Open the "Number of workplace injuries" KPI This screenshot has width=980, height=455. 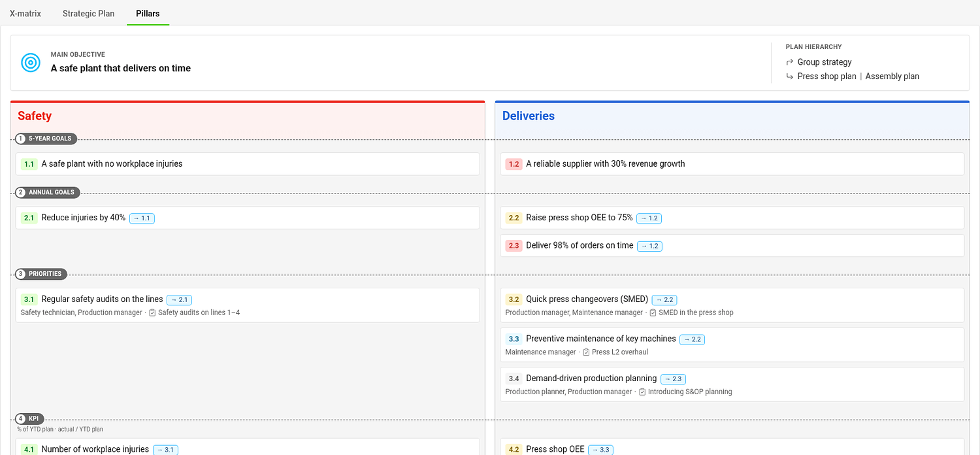[248, 447]
